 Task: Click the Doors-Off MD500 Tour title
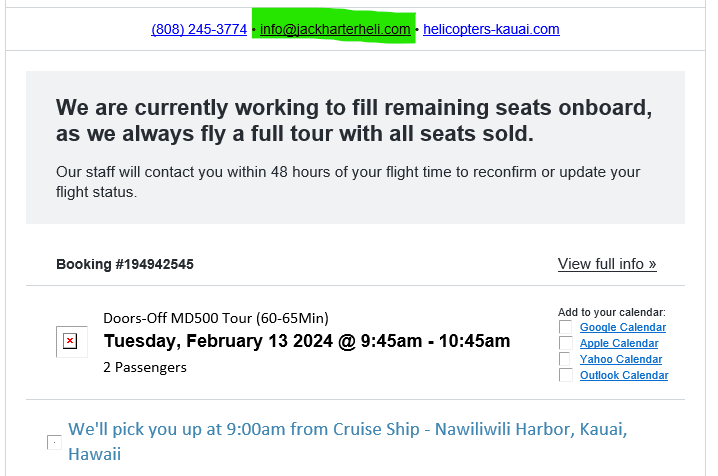[215, 318]
